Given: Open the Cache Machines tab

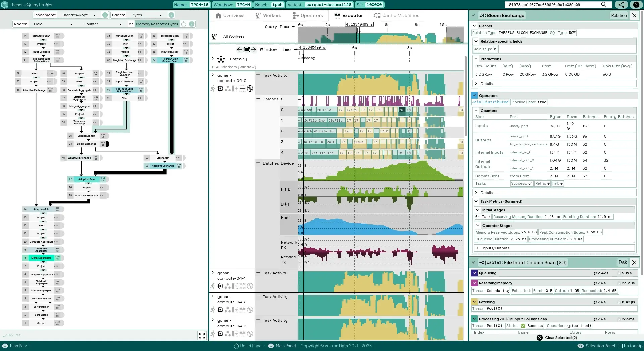Looking at the screenshot, I should coord(396,16).
